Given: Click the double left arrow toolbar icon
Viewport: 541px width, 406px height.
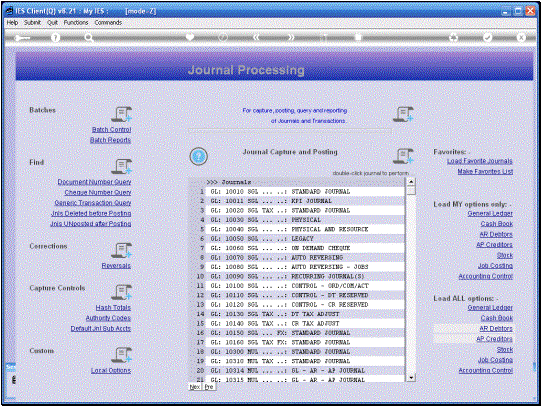Looking at the screenshot, I should pos(256,37).
